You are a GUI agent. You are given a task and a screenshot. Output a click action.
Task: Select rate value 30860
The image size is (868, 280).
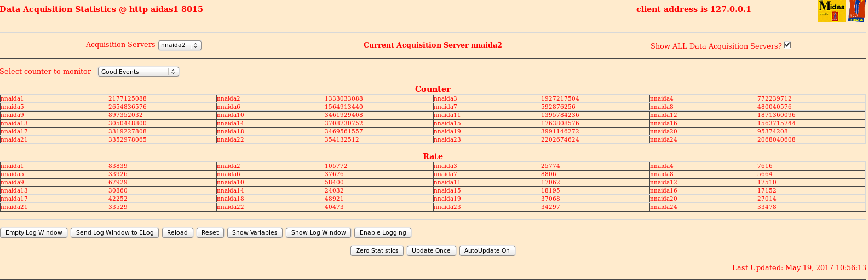(118, 191)
